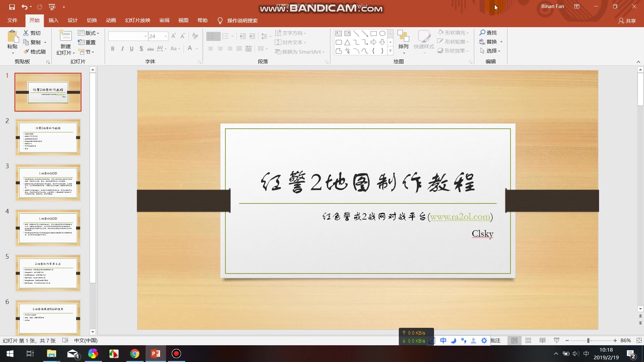This screenshot has height=362, width=644.
Task: Select slide 3 thumbnail titled 1.地图和MOD
Action: [x=48, y=183]
